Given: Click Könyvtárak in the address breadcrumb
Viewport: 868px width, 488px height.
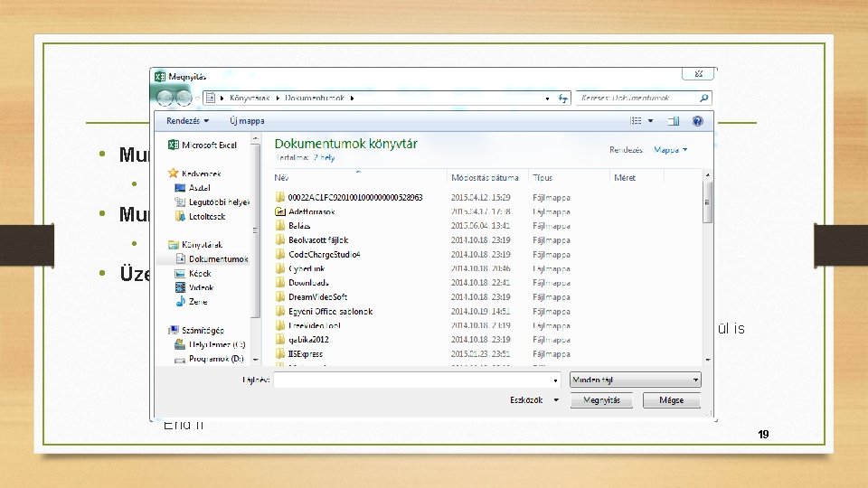Looking at the screenshot, I should (x=250, y=98).
